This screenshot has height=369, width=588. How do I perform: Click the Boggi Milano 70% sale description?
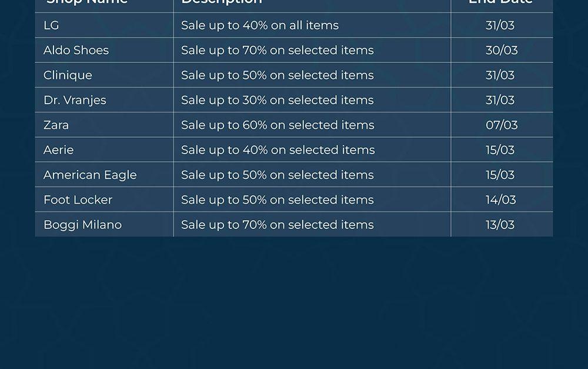(278, 225)
